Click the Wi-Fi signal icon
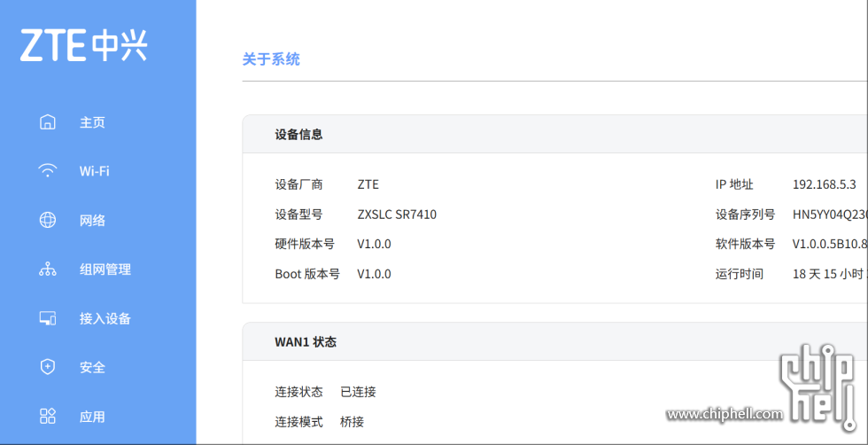Screen dimensions: 868x445 point(48,171)
